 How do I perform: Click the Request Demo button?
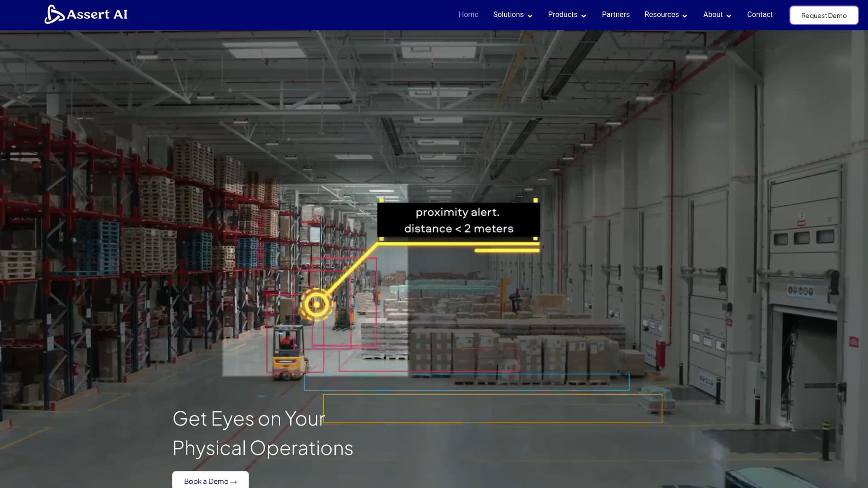[x=823, y=15]
